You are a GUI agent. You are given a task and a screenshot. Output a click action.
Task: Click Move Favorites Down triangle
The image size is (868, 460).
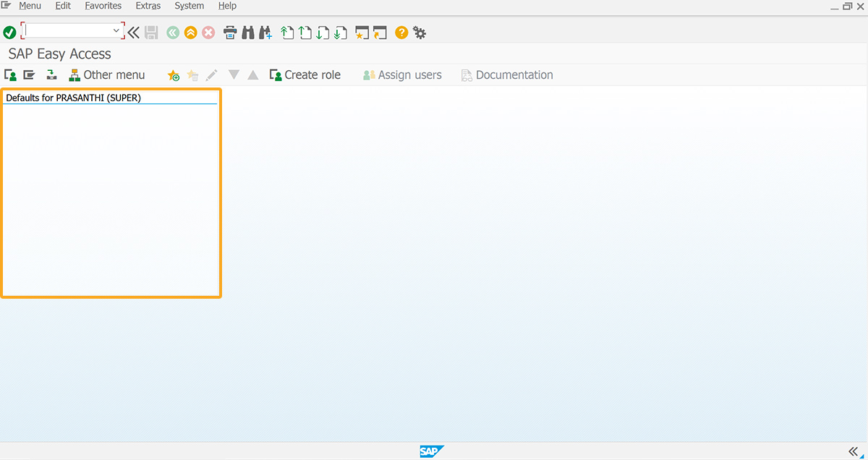pos(234,74)
